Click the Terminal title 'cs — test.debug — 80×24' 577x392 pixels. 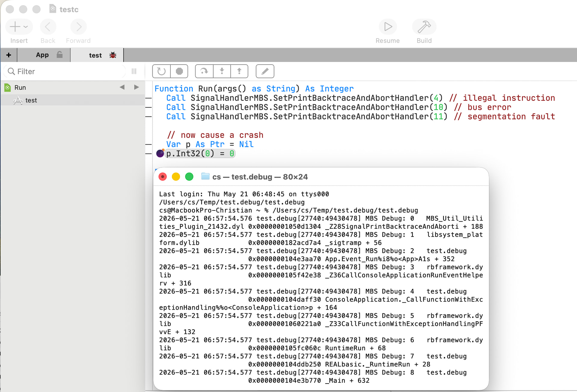(260, 177)
